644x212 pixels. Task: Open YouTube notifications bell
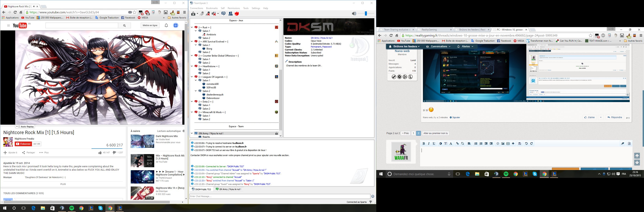click(166, 25)
